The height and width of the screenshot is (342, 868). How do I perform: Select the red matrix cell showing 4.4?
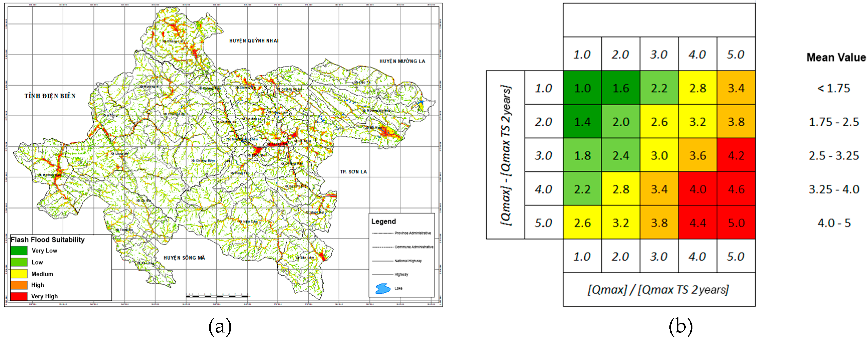(697, 223)
